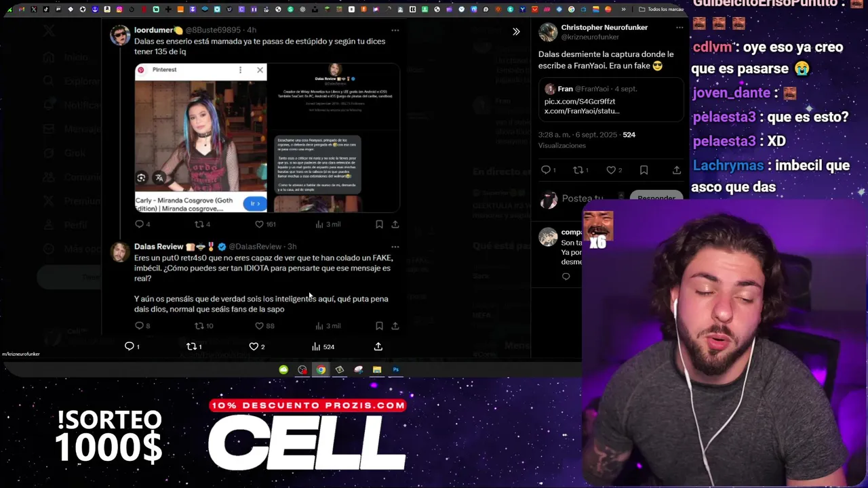Click chat username 'joven_dante'

(x=731, y=93)
